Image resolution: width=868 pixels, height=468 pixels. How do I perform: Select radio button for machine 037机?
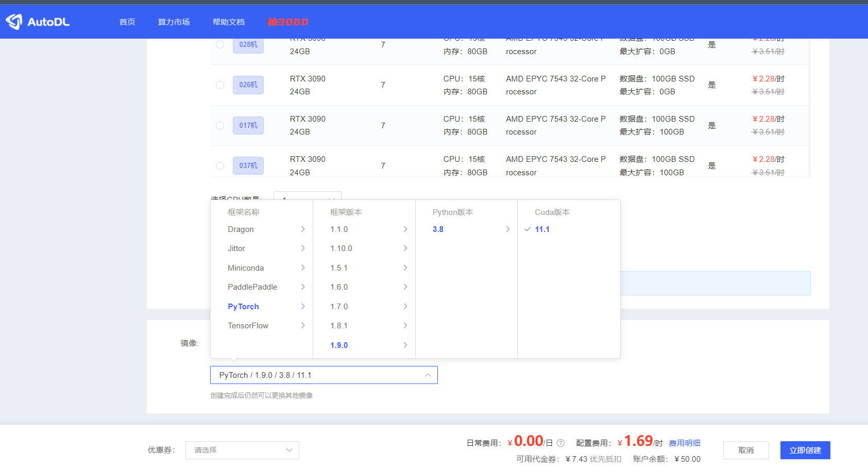click(x=220, y=165)
